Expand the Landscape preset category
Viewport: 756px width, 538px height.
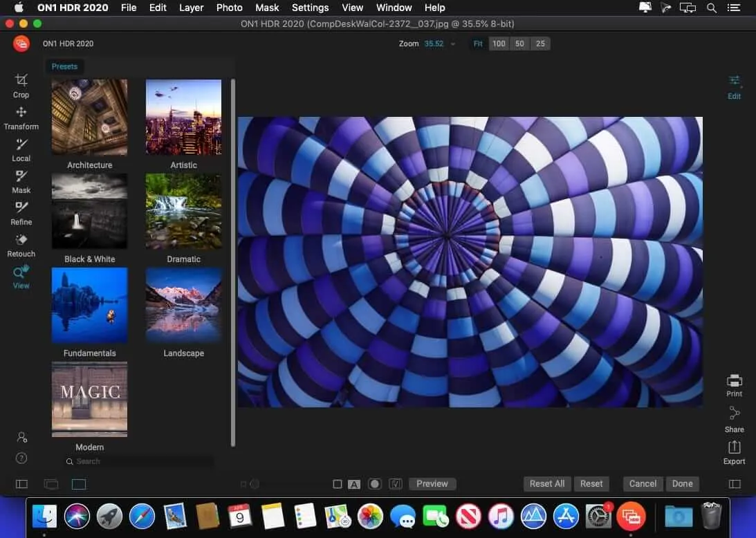183,306
